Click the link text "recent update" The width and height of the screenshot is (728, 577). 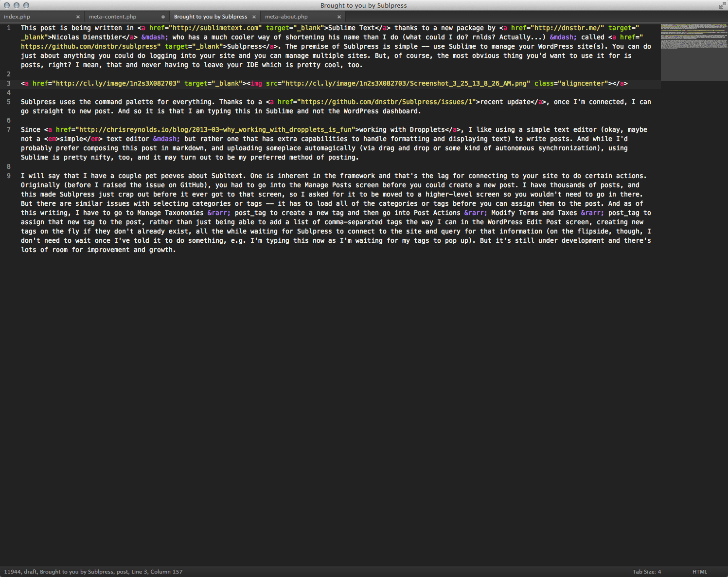505,102
